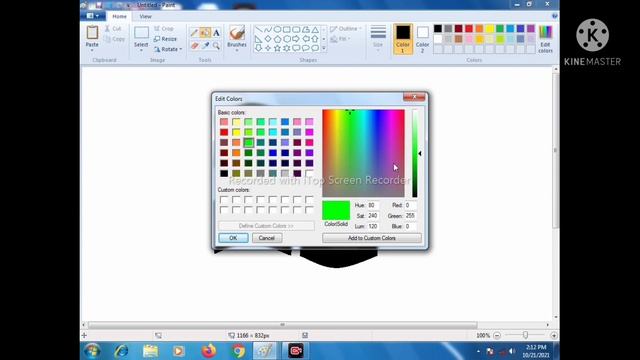This screenshot has width=640, height=360.
Task: Close the Edit Colors dialog
Action: (x=414, y=97)
